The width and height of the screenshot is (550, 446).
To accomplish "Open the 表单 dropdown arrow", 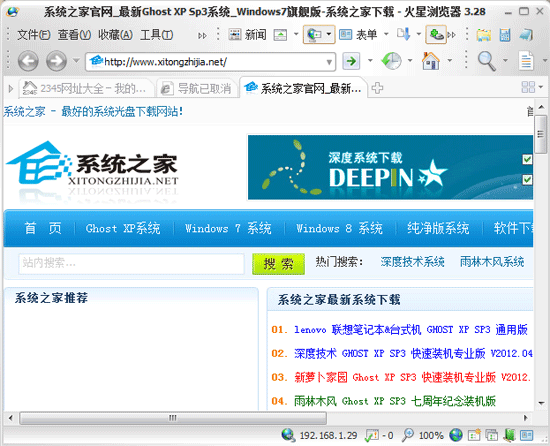I will pyautogui.click(x=386, y=34).
